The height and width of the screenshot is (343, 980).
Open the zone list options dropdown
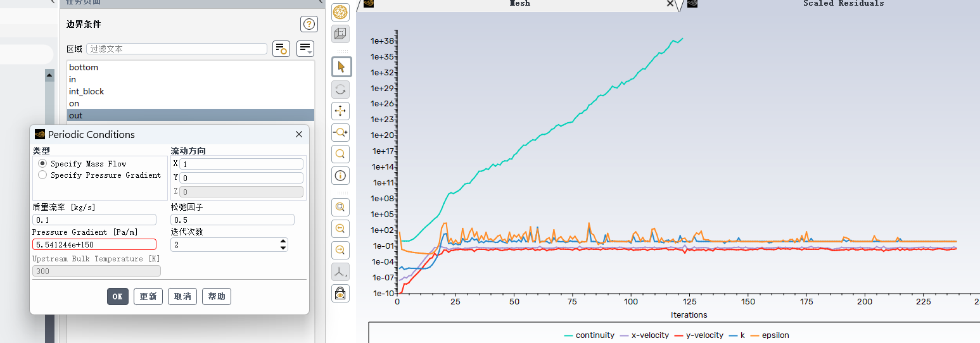pos(305,49)
